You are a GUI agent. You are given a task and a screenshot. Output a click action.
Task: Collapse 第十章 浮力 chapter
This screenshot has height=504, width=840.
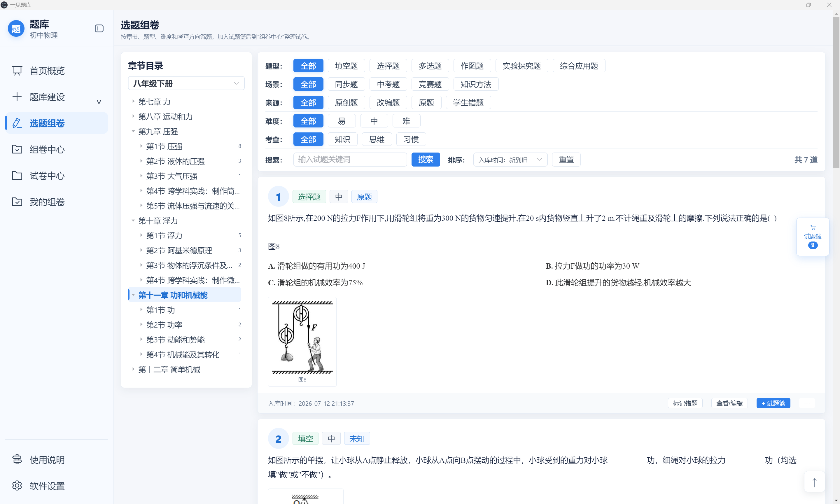(133, 221)
